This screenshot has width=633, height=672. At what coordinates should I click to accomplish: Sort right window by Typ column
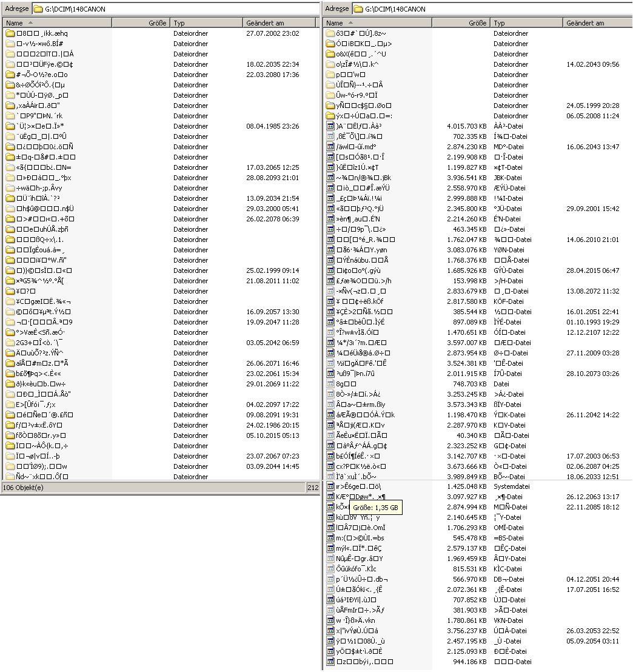point(527,22)
